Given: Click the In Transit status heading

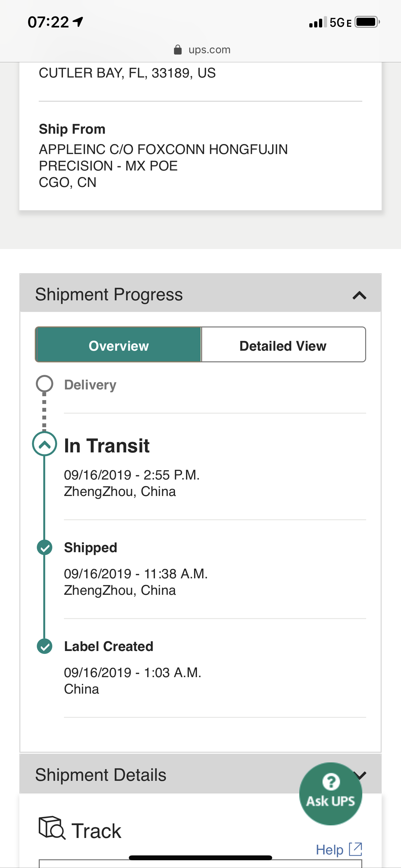Looking at the screenshot, I should (107, 445).
